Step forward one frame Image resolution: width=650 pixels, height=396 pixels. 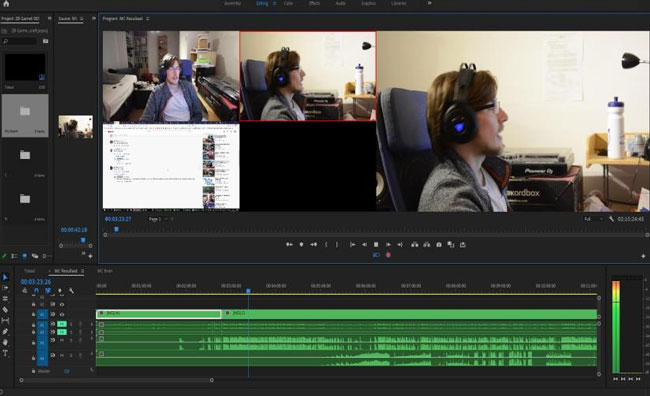tap(388, 245)
